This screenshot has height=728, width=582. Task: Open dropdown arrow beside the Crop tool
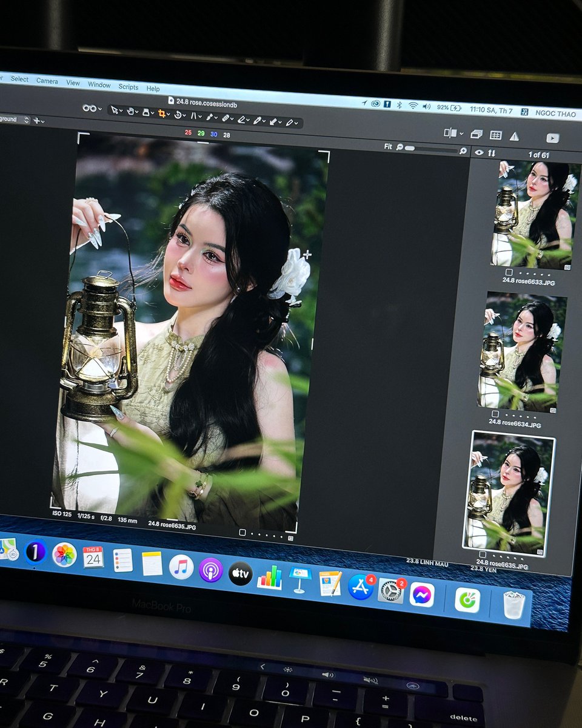tap(168, 114)
